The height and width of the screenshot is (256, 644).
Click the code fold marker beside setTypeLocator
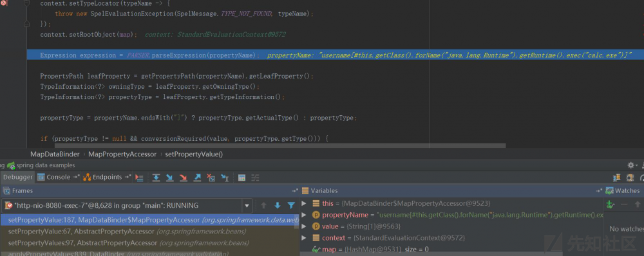point(26,3)
